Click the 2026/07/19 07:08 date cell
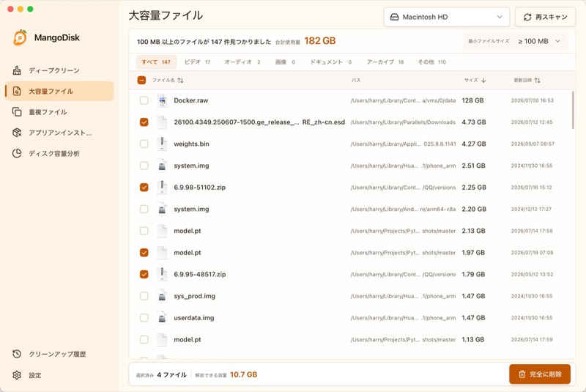Screen dimensions: 586x392 (x=533, y=253)
